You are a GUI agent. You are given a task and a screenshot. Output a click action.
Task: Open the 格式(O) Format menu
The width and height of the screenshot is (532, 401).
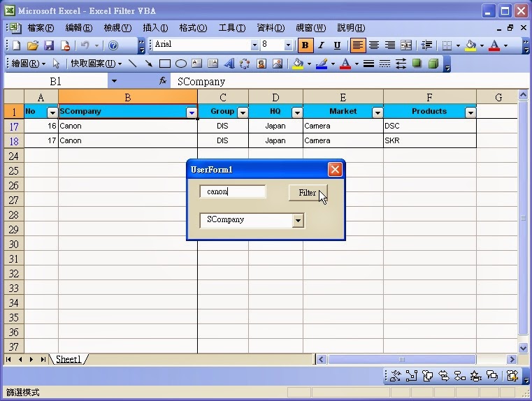(x=193, y=28)
